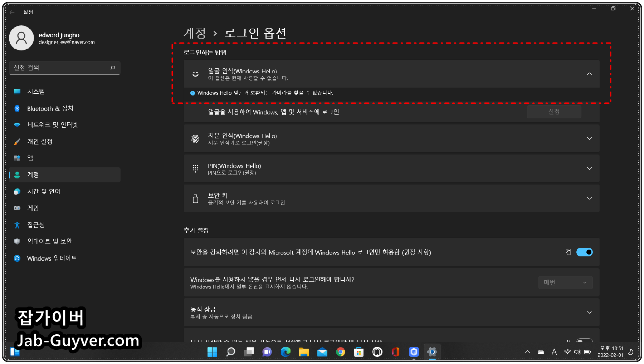Viewport: 644px width, 364px height.
Task: Open 시스템 settings from the sidebar
Action: click(x=36, y=91)
